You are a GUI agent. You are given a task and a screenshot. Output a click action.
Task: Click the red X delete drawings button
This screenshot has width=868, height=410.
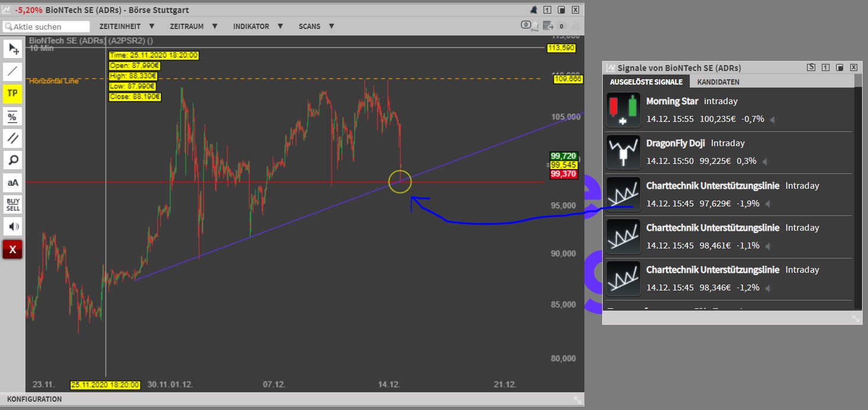pos(12,250)
